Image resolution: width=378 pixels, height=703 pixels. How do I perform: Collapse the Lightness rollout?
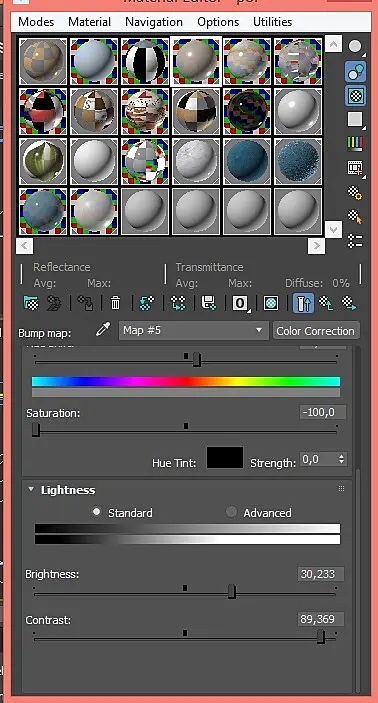point(31,490)
